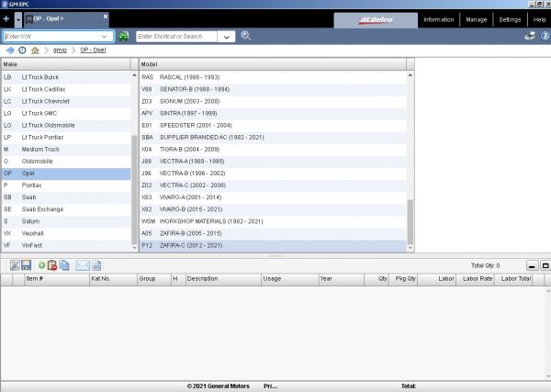
Task: Click the copy documents icon
Action: pos(64,265)
